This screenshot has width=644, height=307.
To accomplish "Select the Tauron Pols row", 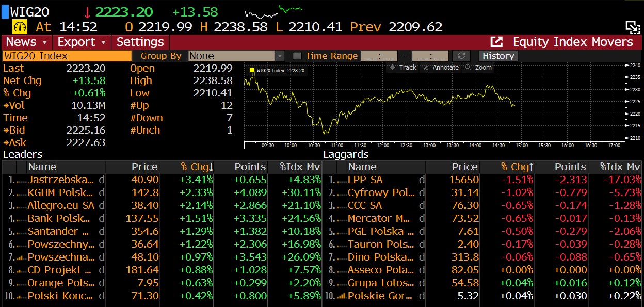I will click(482, 245).
